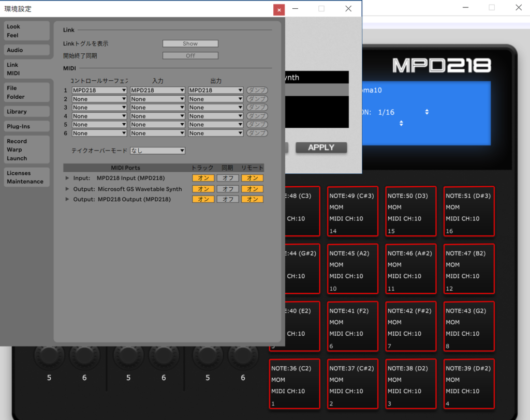Expand the MPD218 Output port row
The image size is (530, 420).
(x=67, y=199)
